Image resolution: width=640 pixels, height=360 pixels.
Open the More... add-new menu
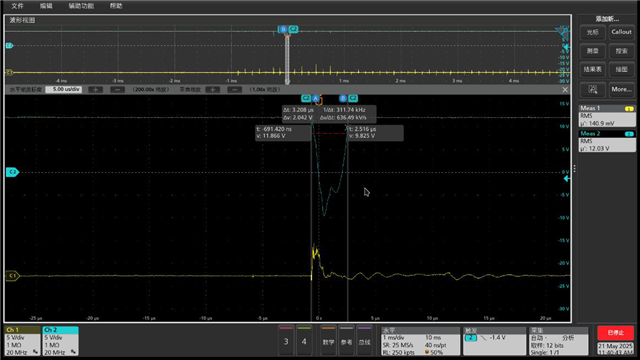[x=621, y=89]
